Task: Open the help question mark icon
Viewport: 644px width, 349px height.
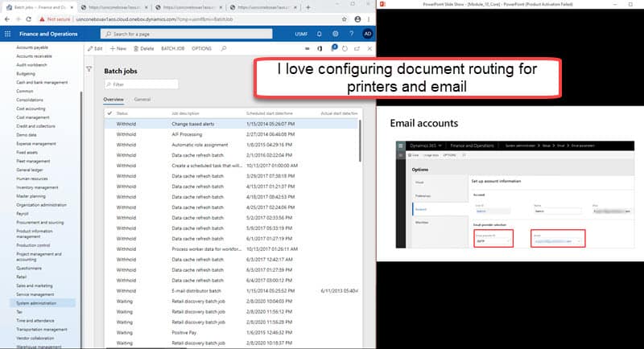Action: click(x=351, y=34)
